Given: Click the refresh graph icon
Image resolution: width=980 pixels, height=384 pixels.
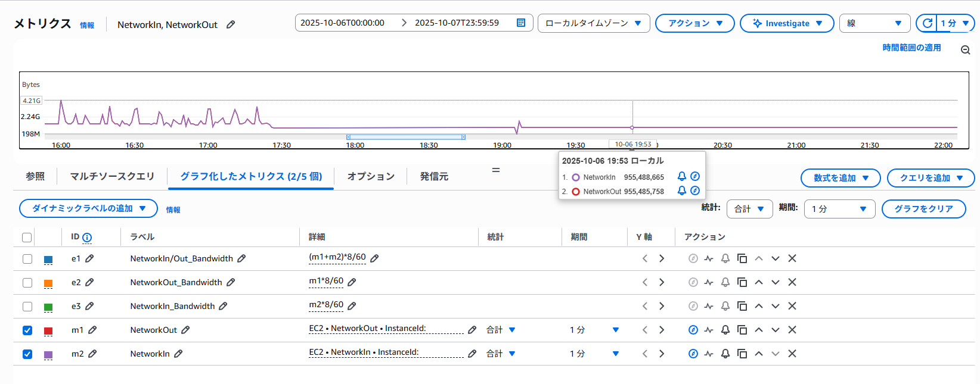Looking at the screenshot, I should pos(927,23).
